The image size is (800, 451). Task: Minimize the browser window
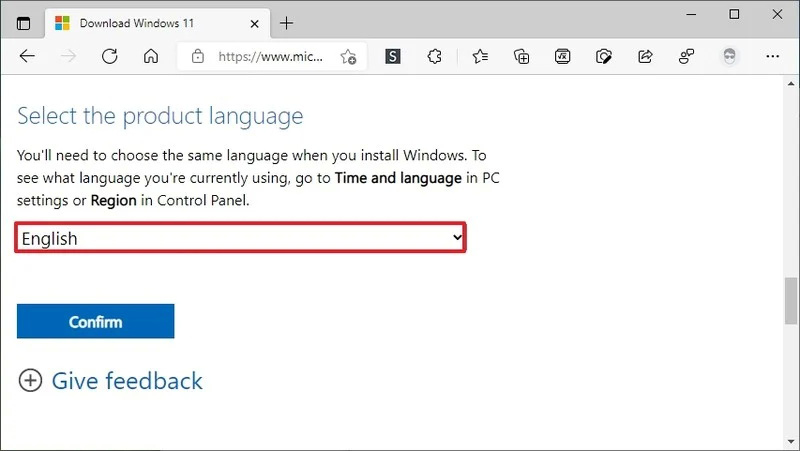[x=691, y=14]
